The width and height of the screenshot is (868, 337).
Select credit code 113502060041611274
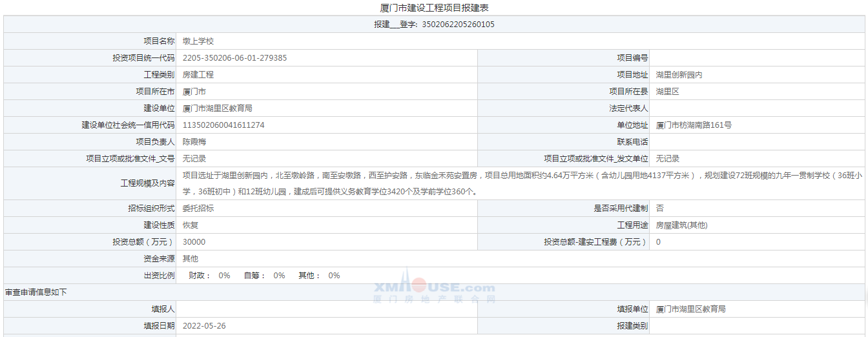point(223,125)
